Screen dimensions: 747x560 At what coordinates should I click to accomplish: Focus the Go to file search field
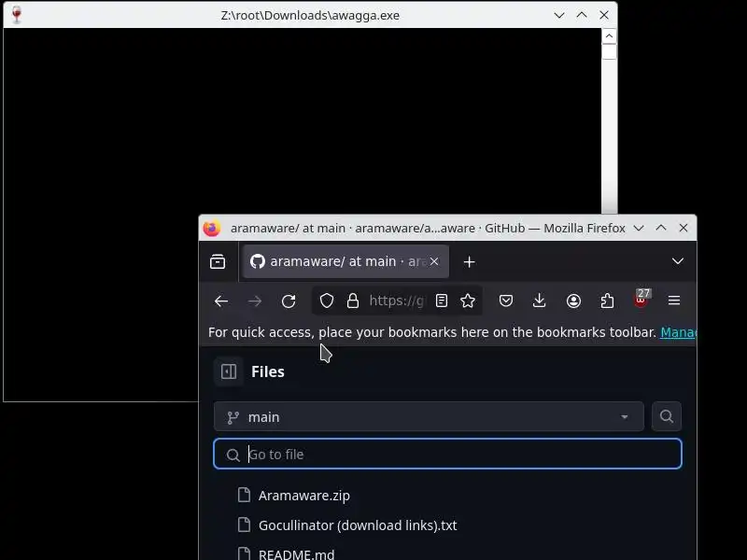pos(448,455)
